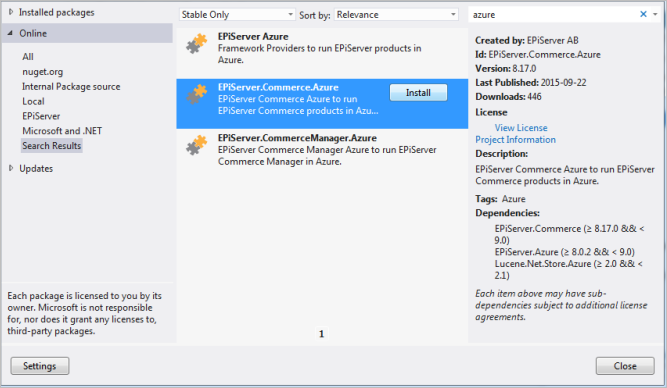Click the EPiServer Azure package icon
Image resolution: width=667 pixels, height=388 pixels.
(x=196, y=43)
